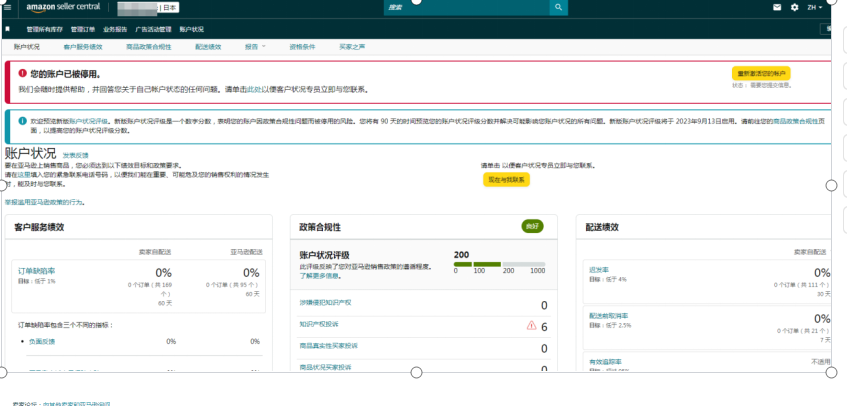Click the search magnifier button

point(559,8)
